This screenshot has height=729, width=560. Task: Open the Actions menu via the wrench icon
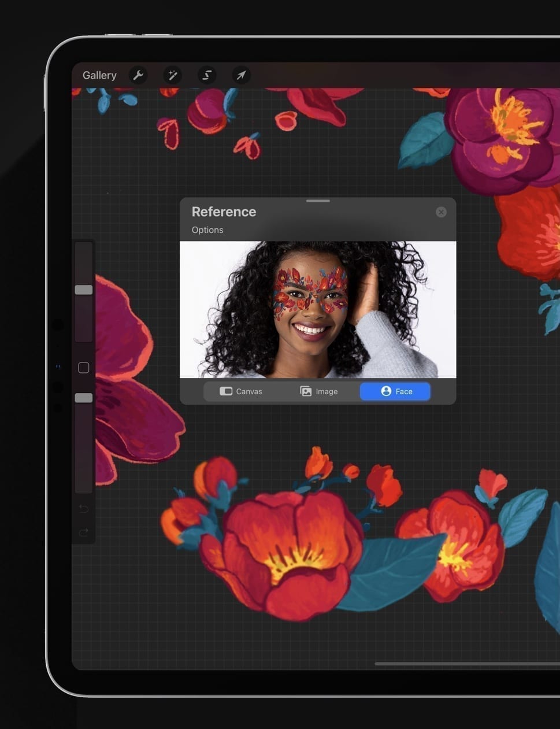coord(138,75)
